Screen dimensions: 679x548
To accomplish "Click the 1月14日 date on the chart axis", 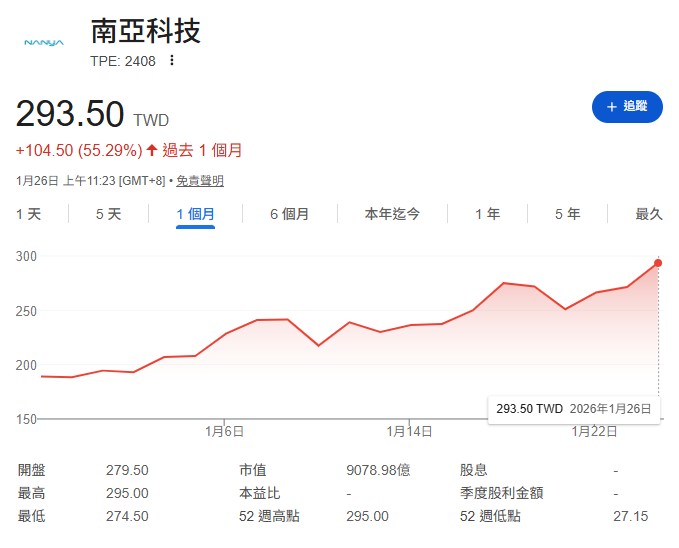I will point(410,432).
